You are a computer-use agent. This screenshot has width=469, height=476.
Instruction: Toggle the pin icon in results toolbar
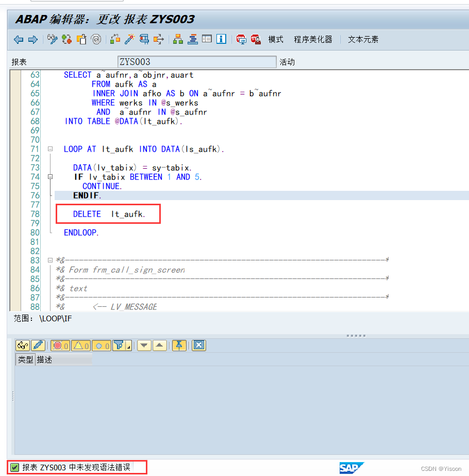coord(179,346)
